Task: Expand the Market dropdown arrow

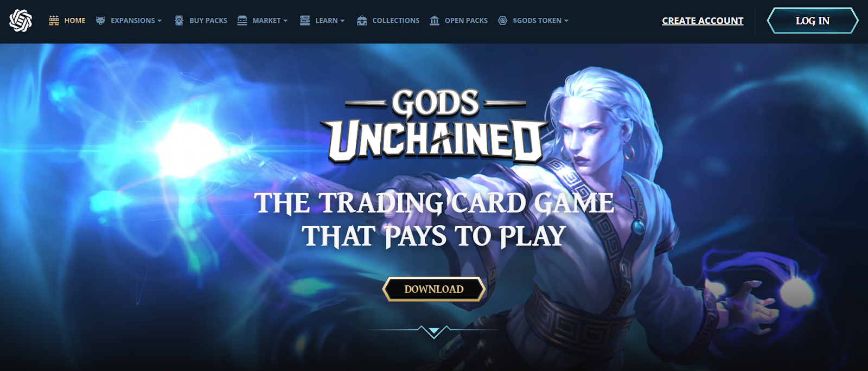Action: pos(285,21)
